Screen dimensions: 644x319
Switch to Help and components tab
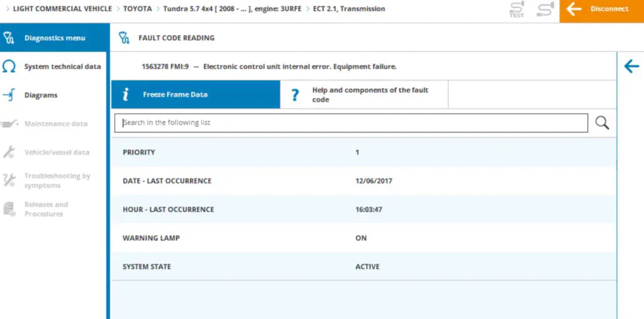coord(370,95)
